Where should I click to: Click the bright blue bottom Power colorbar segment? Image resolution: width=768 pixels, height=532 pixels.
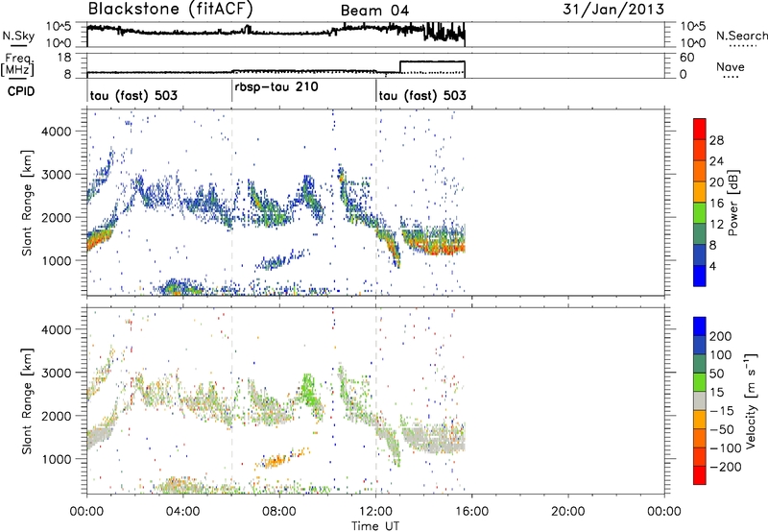pyautogui.click(x=700, y=276)
